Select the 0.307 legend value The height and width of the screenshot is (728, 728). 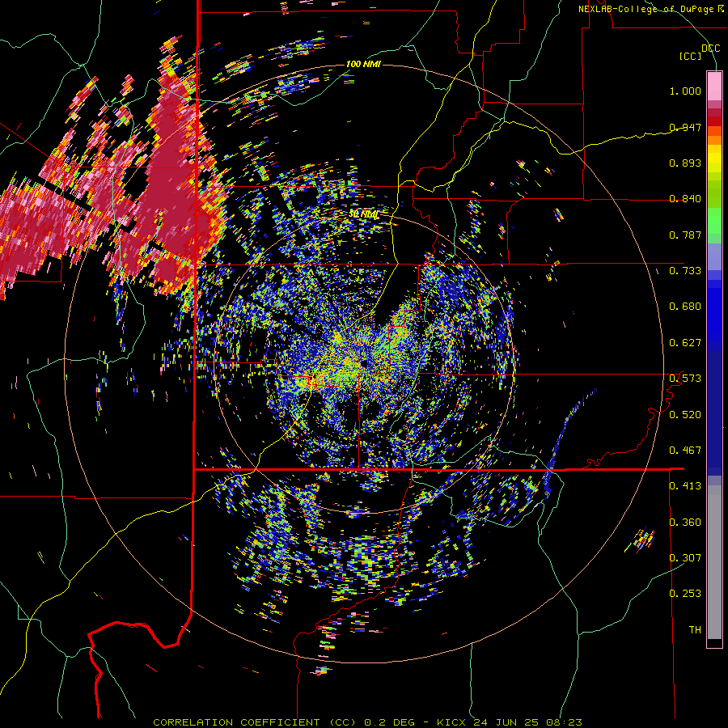click(x=685, y=558)
